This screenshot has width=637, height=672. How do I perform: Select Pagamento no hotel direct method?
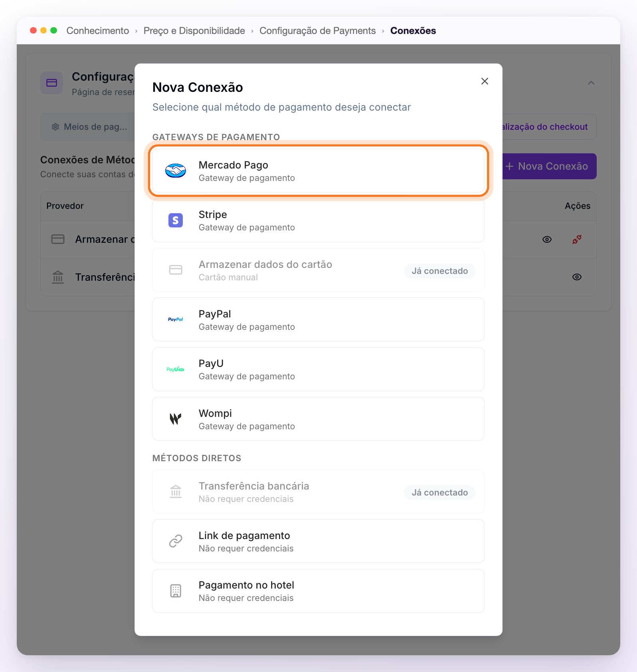click(318, 591)
